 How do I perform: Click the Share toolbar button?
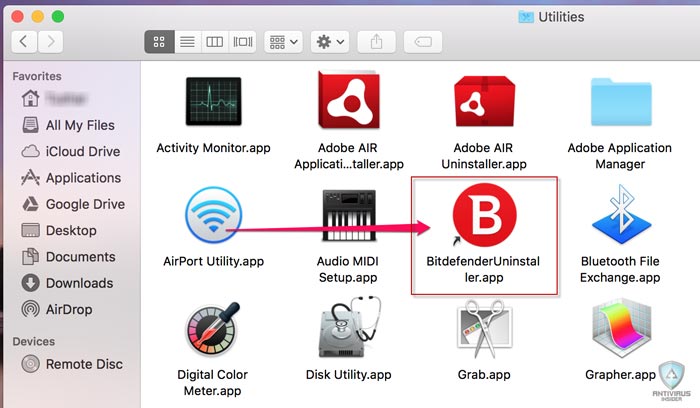pyautogui.click(x=376, y=42)
